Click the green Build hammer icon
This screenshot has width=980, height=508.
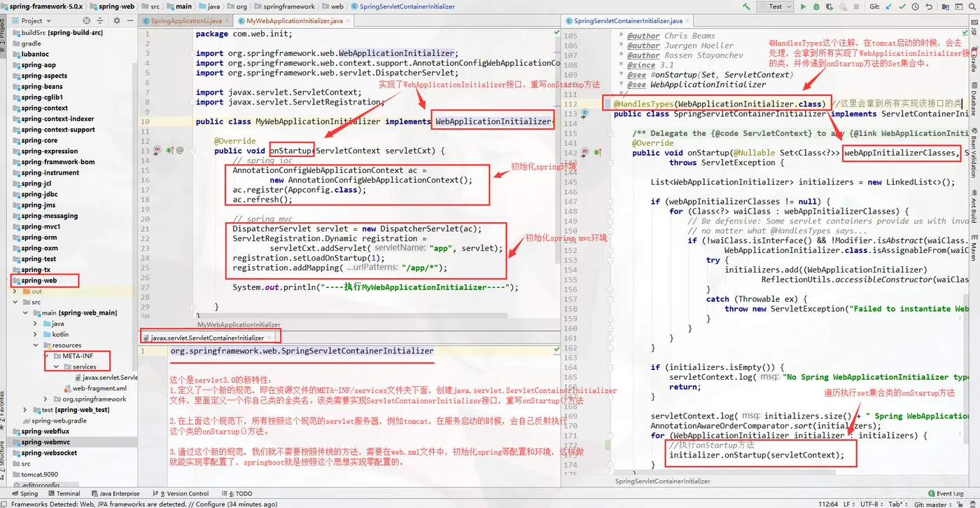tap(746, 6)
